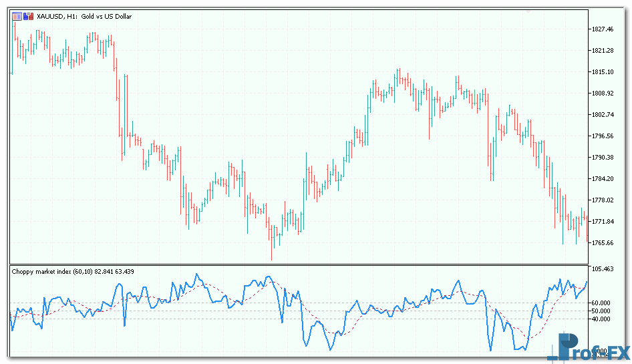This screenshot has width=632, height=364.
Task: Click the 1821.28 price scale label
Action: 602,51
